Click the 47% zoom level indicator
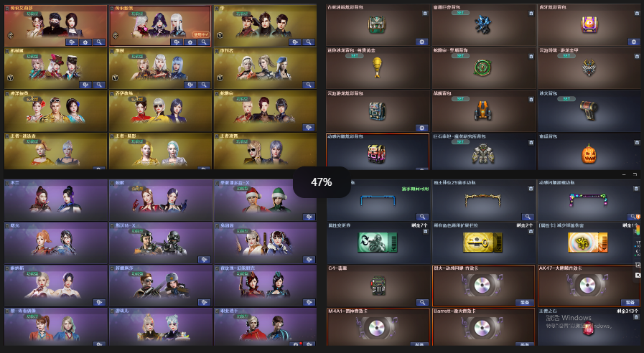The height and width of the screenshot is (353, 644). point(322,182)
